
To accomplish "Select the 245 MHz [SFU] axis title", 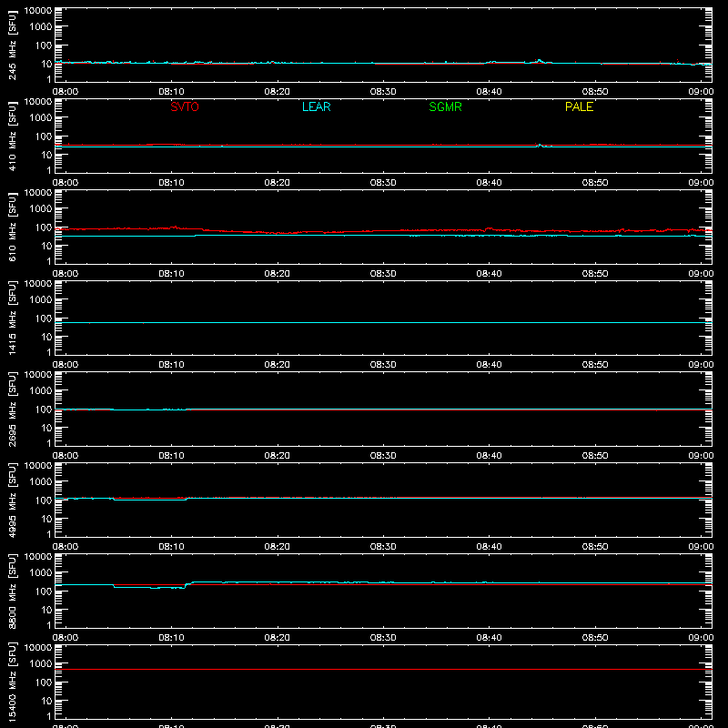I will pos(12,45).
